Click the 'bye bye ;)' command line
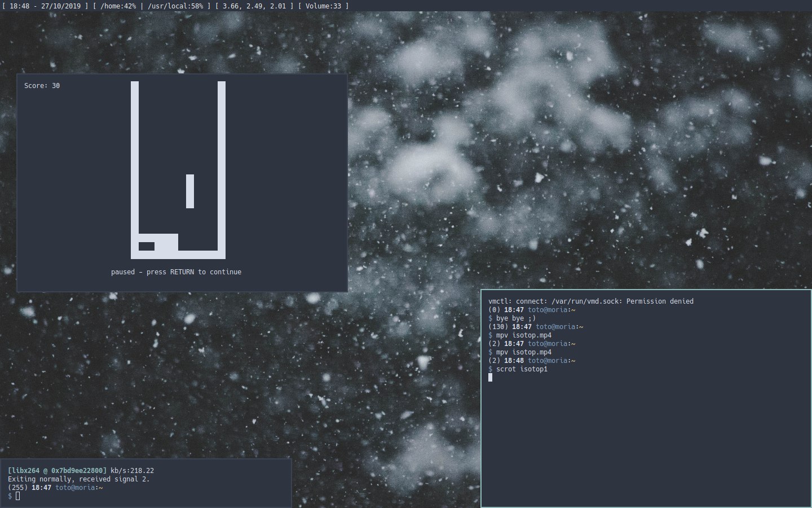812x508 pixels. coord(512,318)
